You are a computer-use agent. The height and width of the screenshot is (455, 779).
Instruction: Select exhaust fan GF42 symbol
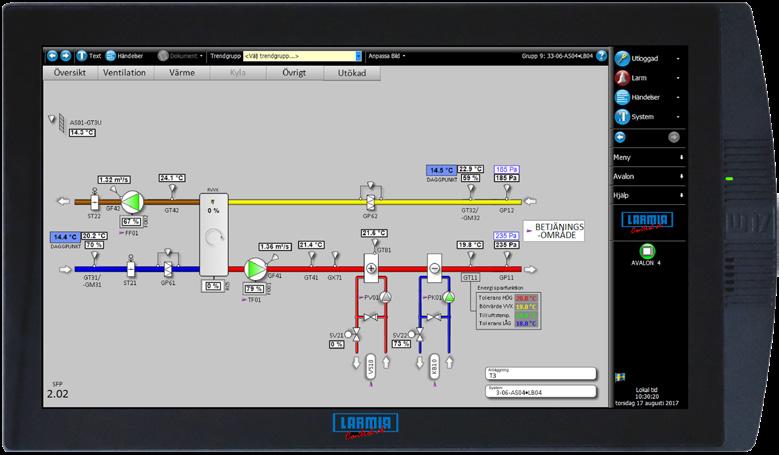pyautogui.click(x=132, y=202)
